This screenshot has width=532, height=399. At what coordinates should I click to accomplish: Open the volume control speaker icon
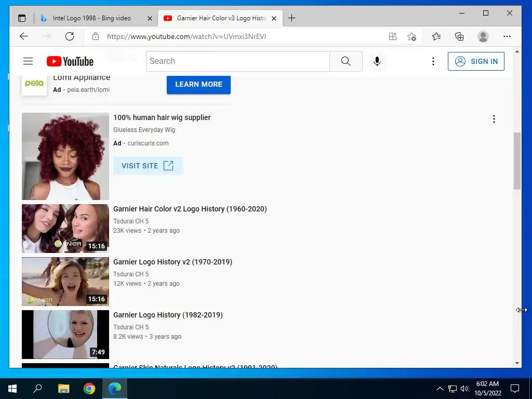tap(464, 389)
